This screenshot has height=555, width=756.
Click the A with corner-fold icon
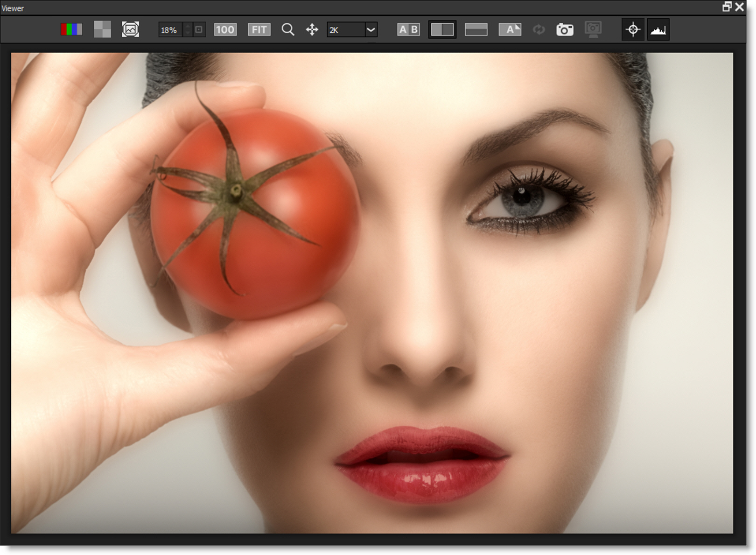click(510, 30)
